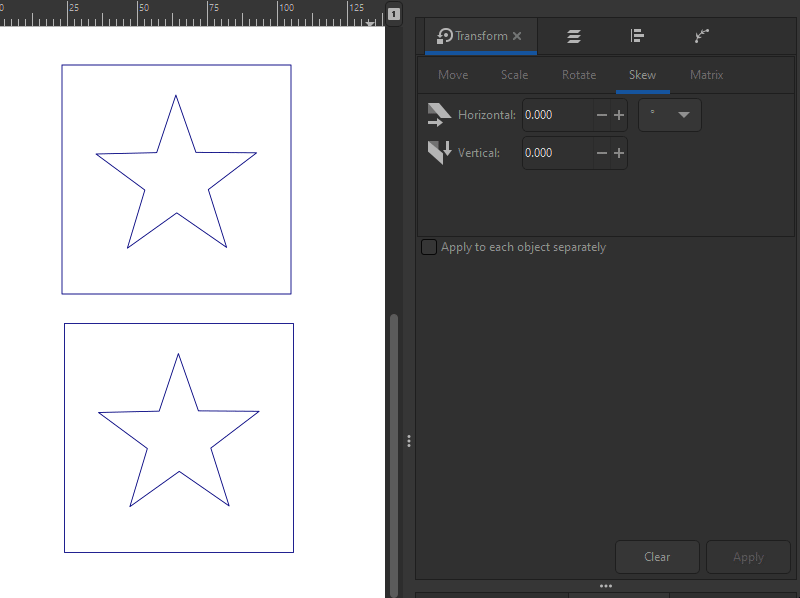Screen dimensions: 800x598
Task: Enable Apply to each object separately
Action: tap(429, 246)
